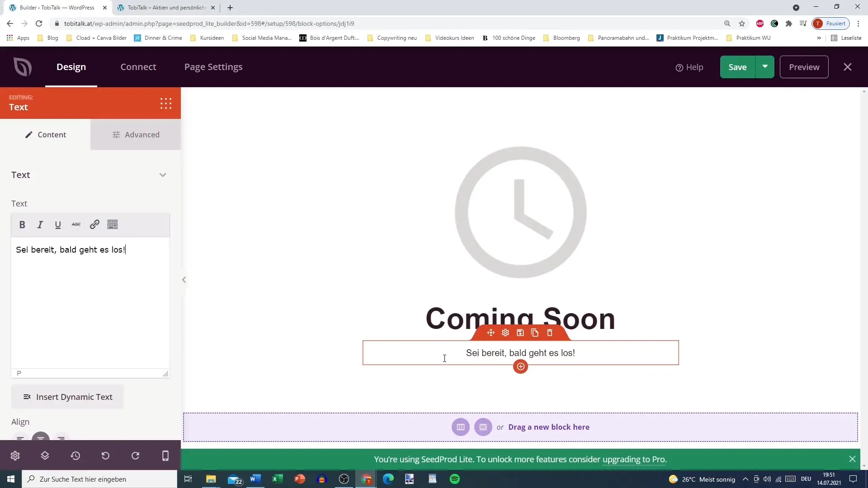Click the undo history icon
The height and width of the screenshot is (488, 868).
(75, 456)
